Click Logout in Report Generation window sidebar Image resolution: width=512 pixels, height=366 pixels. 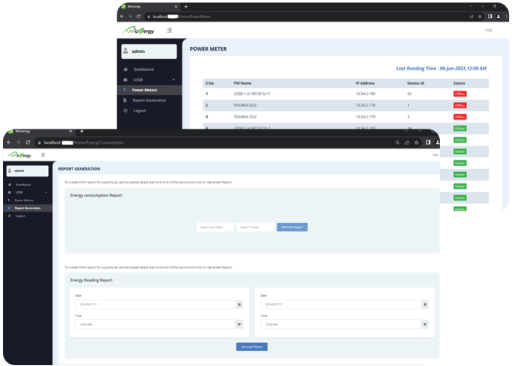click(x=20, y=216)
